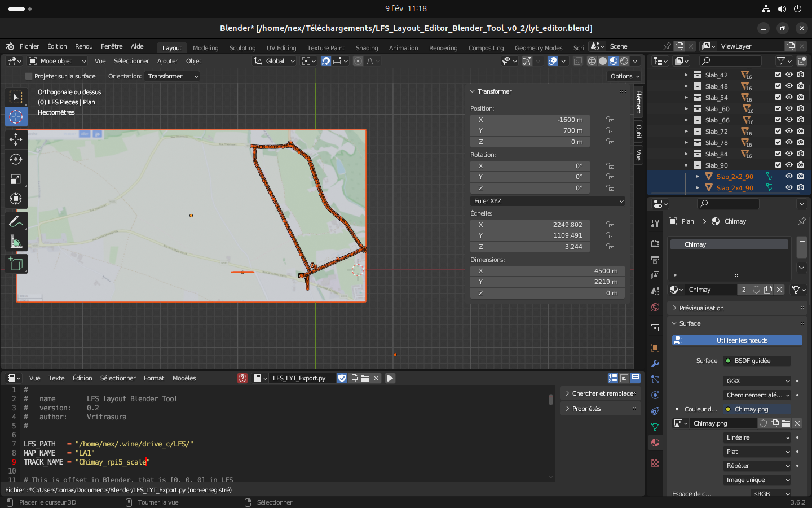Open the Fichier menu
The height and width of the screenshot is (508, 812).
(x=29, y=46)
